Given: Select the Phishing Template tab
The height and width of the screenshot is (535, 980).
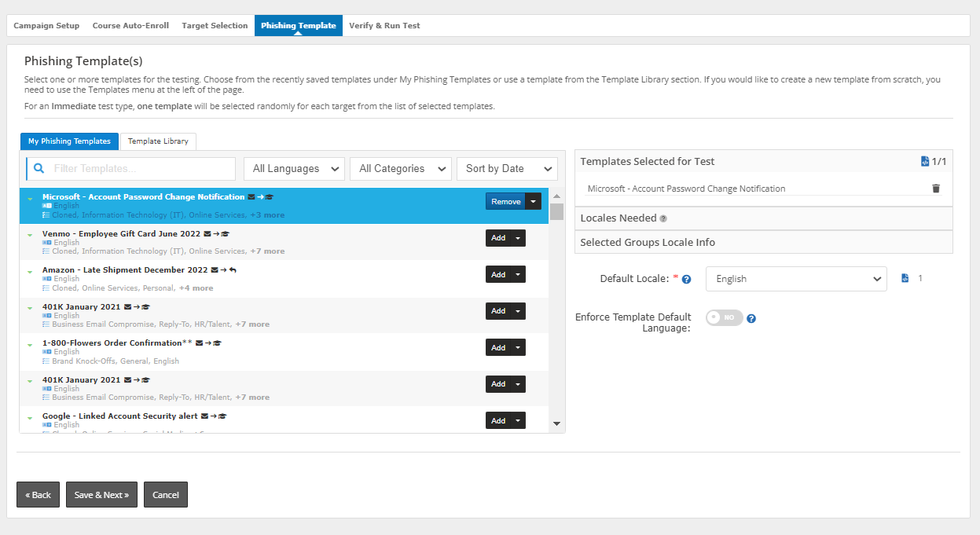Looking at the screenshot, I should [299, 25].
